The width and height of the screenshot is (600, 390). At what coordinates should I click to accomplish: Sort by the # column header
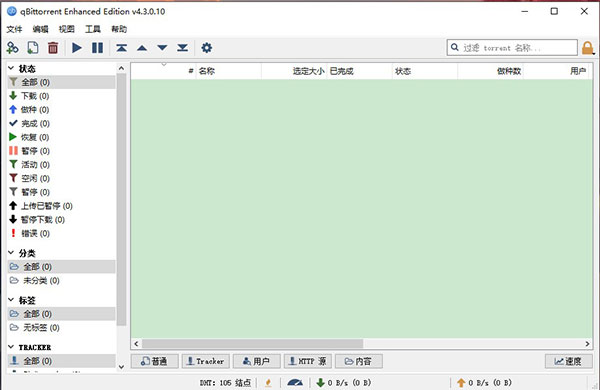[163, 71]
